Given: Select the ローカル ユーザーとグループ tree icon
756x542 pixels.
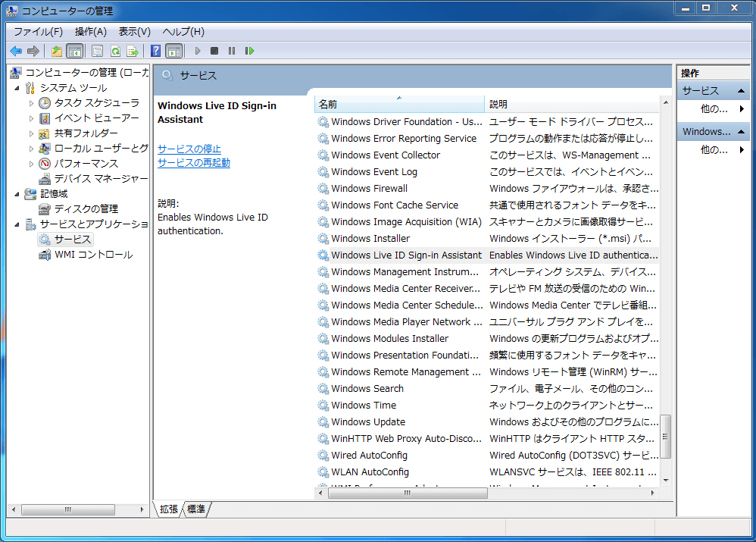Looking at the screenshot, I should point(45,148).
